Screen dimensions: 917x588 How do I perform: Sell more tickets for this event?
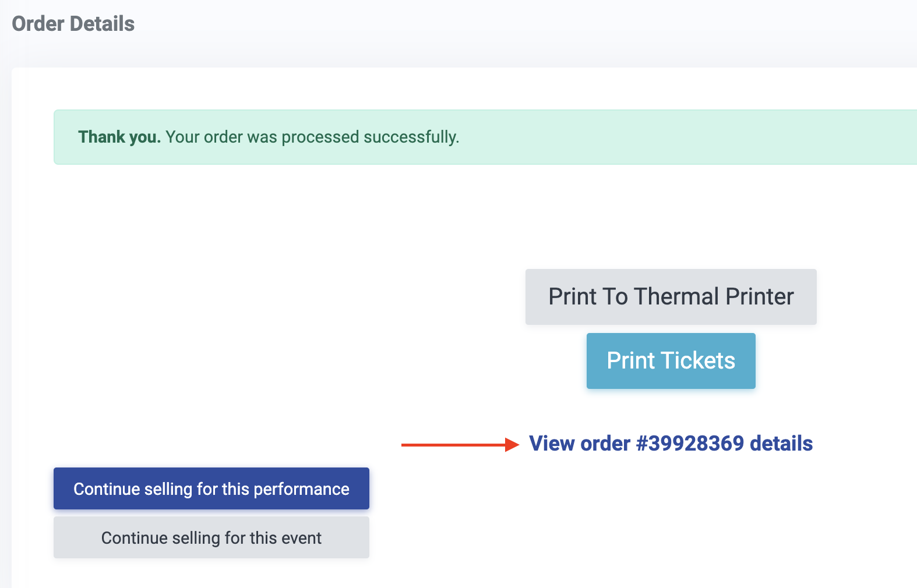(211, 538)
